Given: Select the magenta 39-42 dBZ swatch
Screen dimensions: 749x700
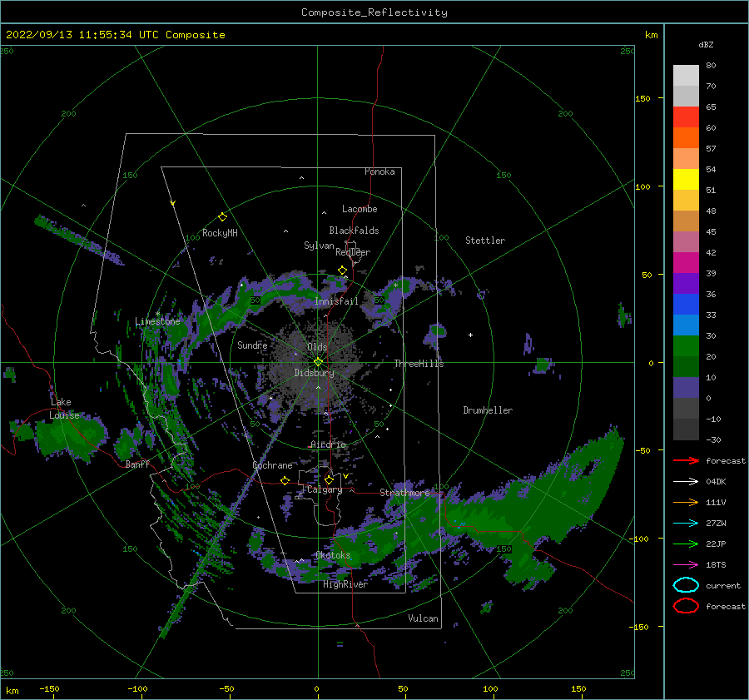Looking at the screenshot, I should pyautogui.click(x=686, y=263).
